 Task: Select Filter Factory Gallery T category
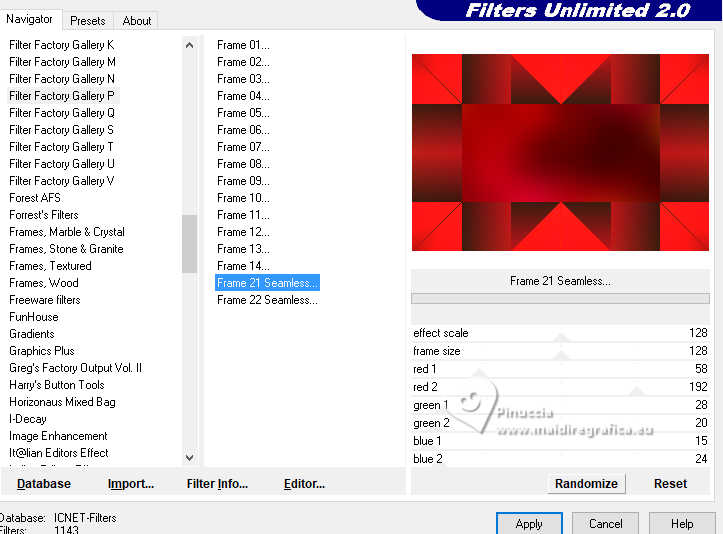point(61,147)
